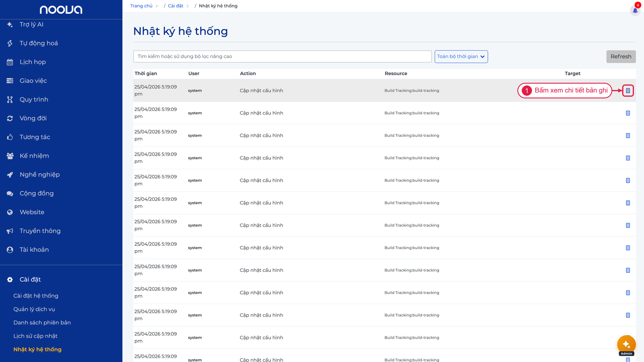Open the Trợ lý AI sparkle icon
This screenshot has width=644, height=362.
coord(10,25)
